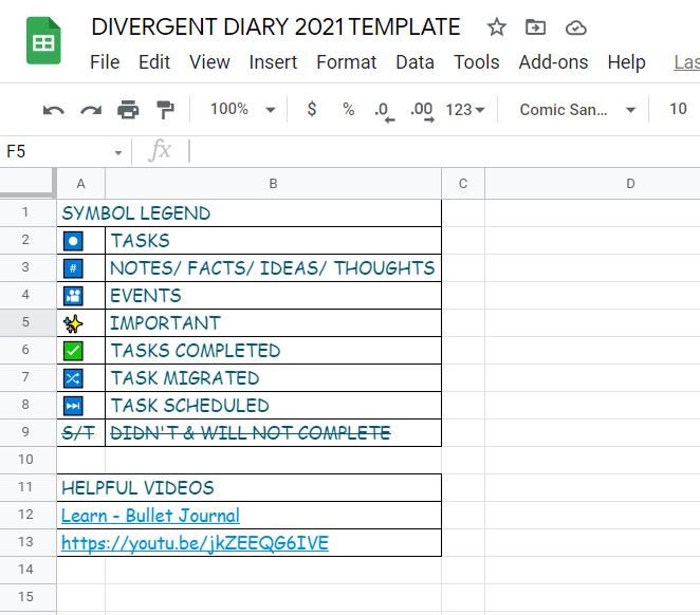This screenshot has width=700, height=615.
Task: Select the DIDN'T & WILL NOT COMPLETE cell
Action: (x=273, y=433)
